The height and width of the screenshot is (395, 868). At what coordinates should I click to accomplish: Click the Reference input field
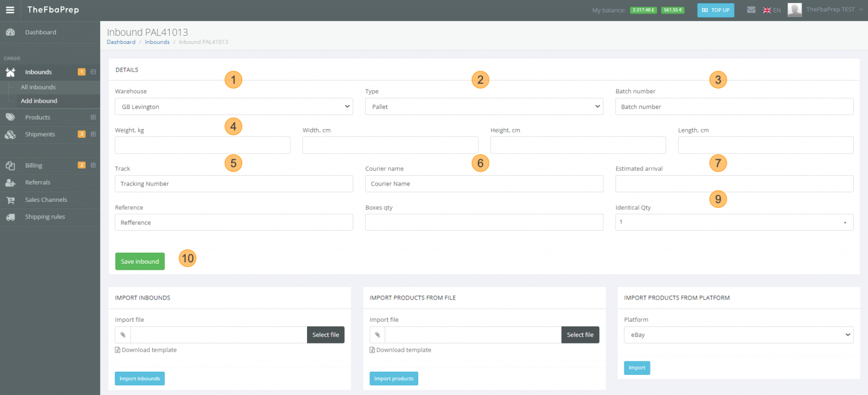click(234, 222)
